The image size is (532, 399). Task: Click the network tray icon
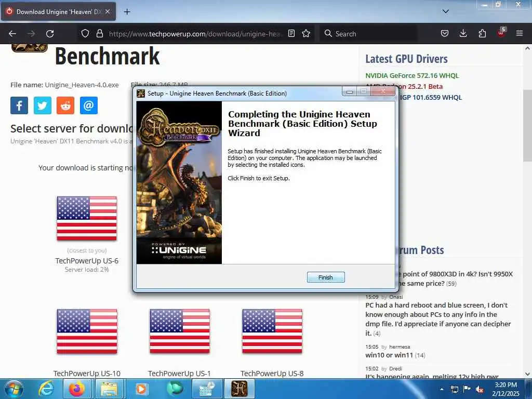coord(454,389)
